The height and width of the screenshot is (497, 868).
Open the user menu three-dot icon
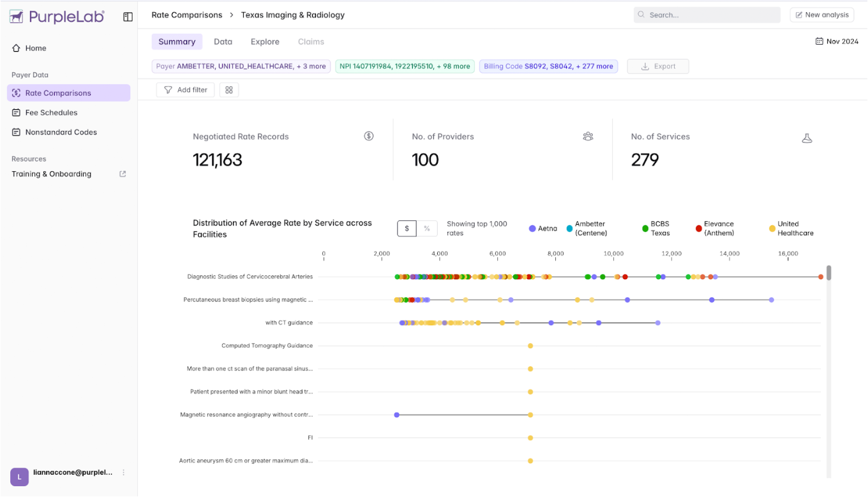point(124,473)
